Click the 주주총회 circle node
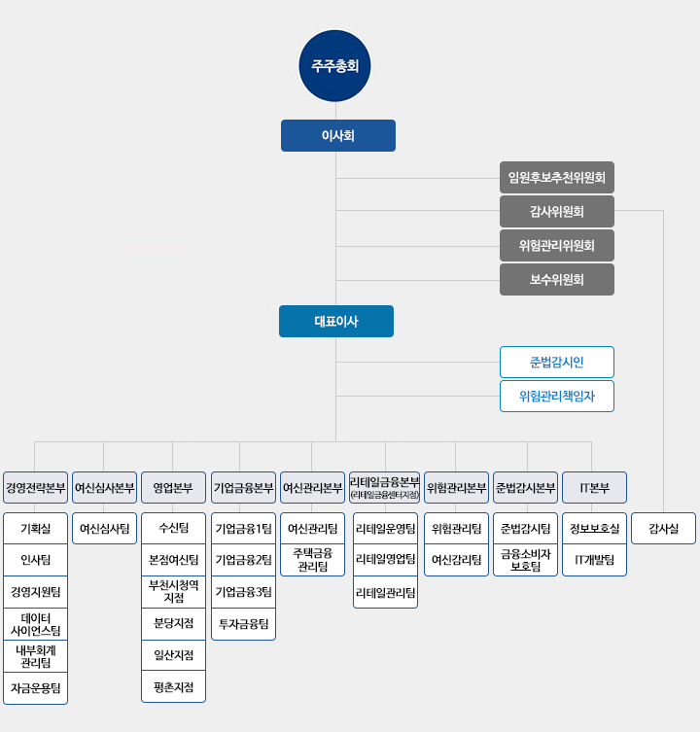 click(334, 66)
